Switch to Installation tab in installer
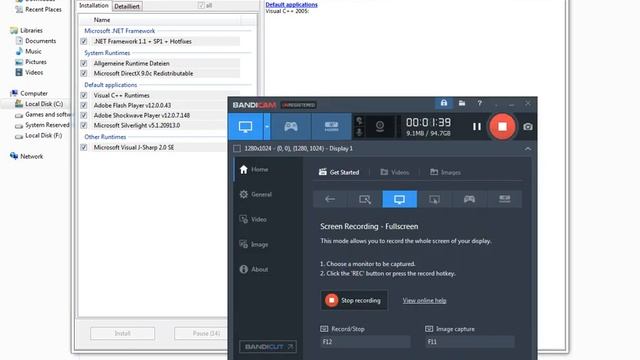 pos(94,5)
